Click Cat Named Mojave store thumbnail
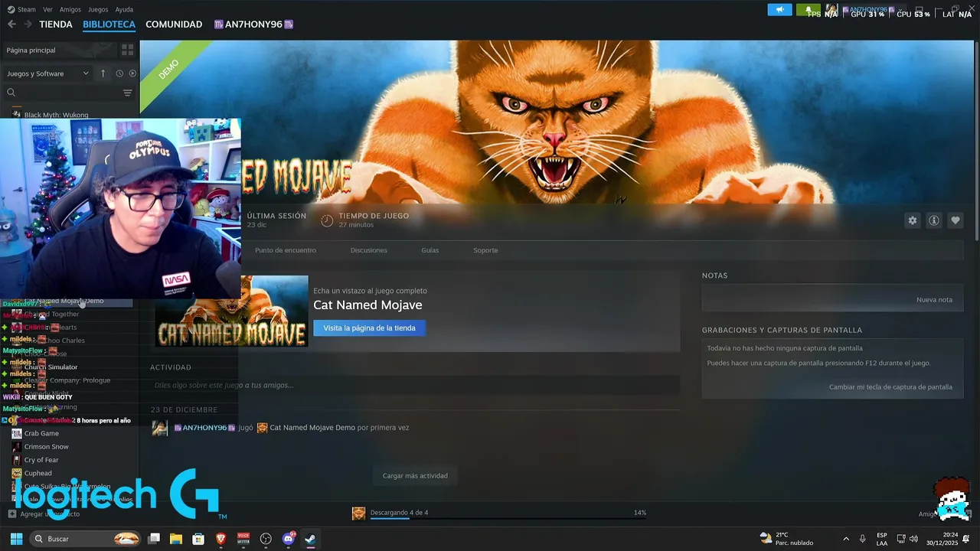The width and height of the screenshot is (980, 551). click(231, 311)
